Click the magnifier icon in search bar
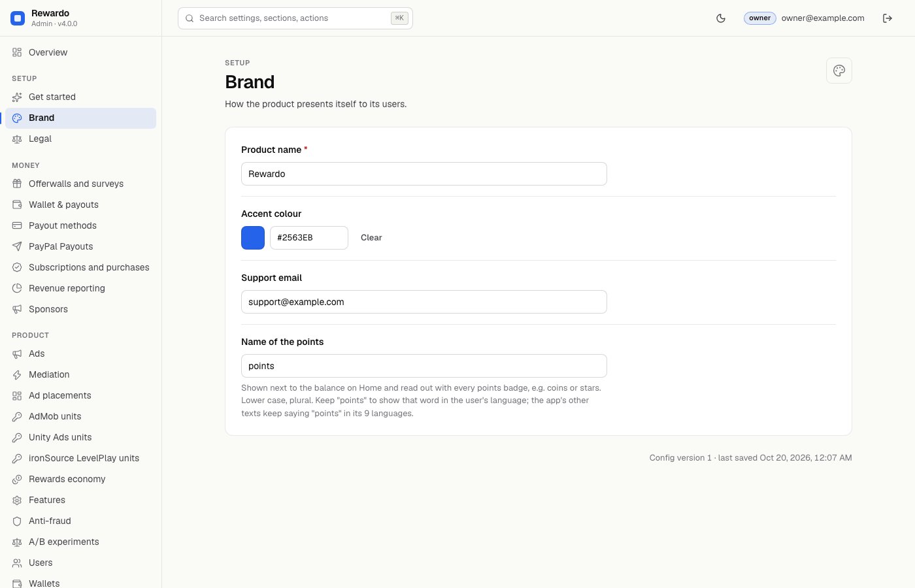The height and width of the screenshot is (588, 915). coord(190,18)
